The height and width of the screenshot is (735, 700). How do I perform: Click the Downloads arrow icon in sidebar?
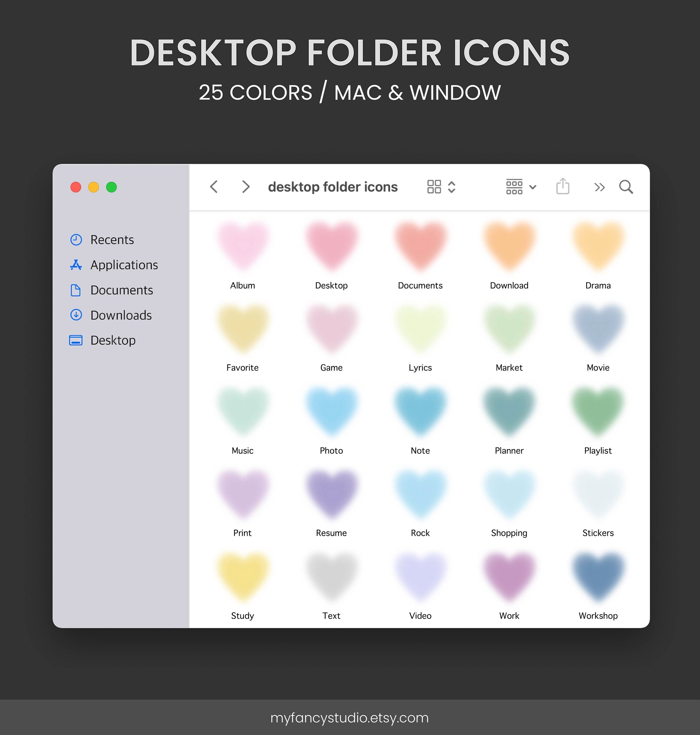click(76, 315)
